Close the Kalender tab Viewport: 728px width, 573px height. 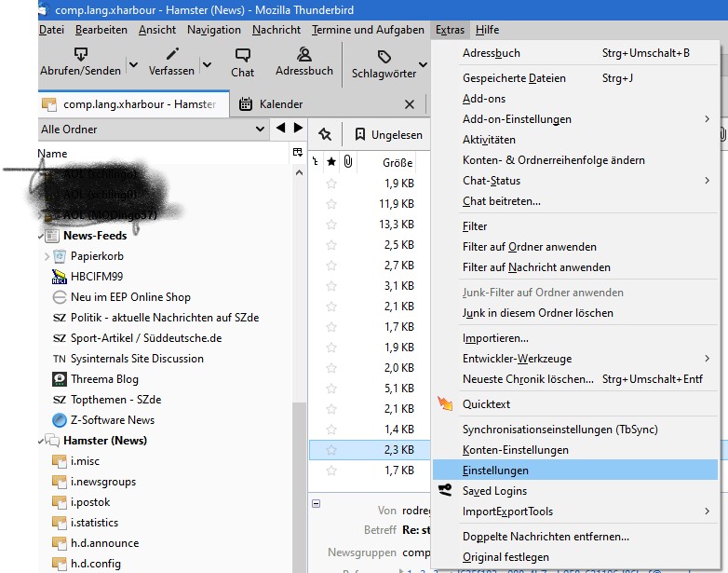click(410, 104)
